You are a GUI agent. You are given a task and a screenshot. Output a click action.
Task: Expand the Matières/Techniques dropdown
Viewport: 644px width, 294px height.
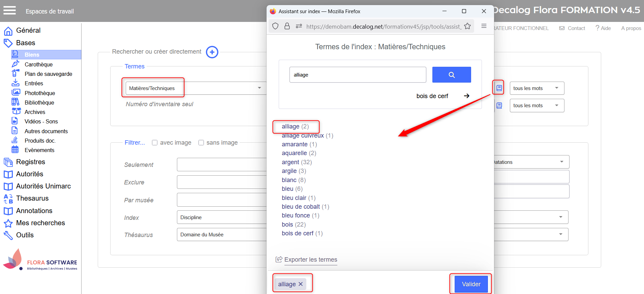(x=259, y=88)
